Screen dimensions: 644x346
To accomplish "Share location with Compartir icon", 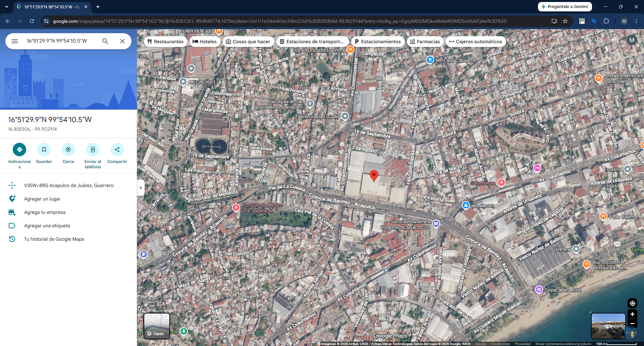I will 117,150.
